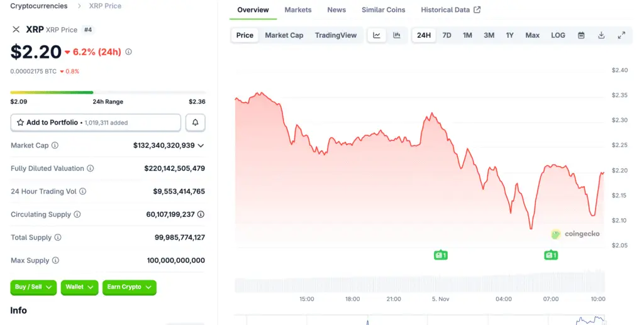644x325 pixels.
Task: Expand chart to fullscreen
Action: tap(621, 35)
